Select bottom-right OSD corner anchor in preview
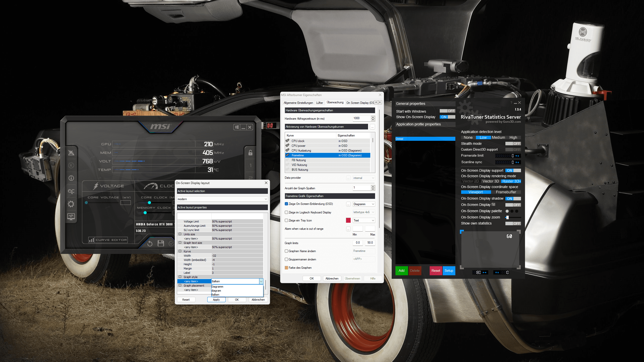The height and width of the screenshot is (362, 644). (519, 267)
